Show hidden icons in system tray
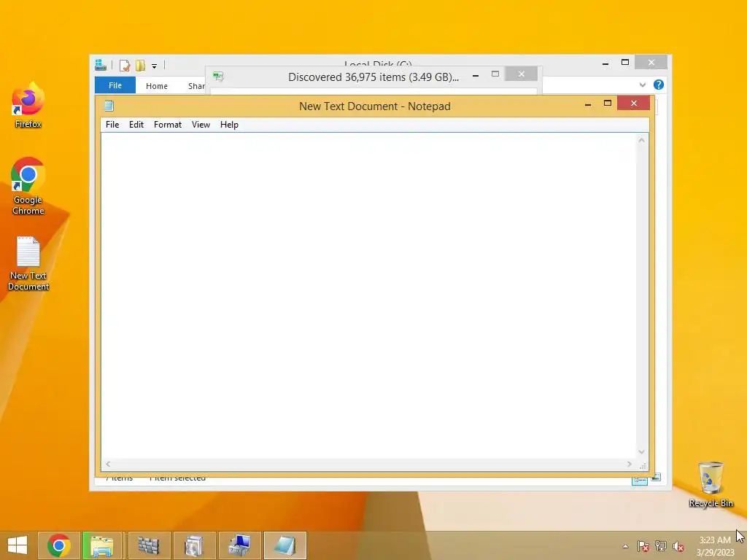The width and height of the screenshot is (747, 560). coord(625,546)
